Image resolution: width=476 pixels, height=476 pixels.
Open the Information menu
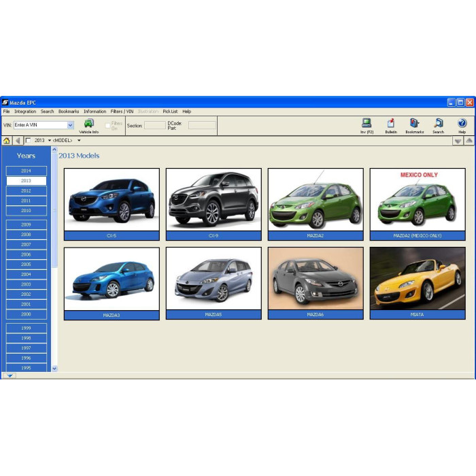pyautogui.click(x=95, y=112)
